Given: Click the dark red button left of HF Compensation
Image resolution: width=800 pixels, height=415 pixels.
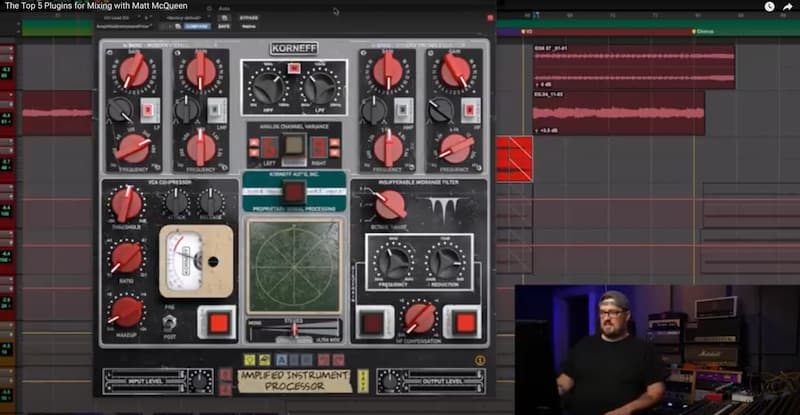Looking at the screenshot, I should coord(374,323).
